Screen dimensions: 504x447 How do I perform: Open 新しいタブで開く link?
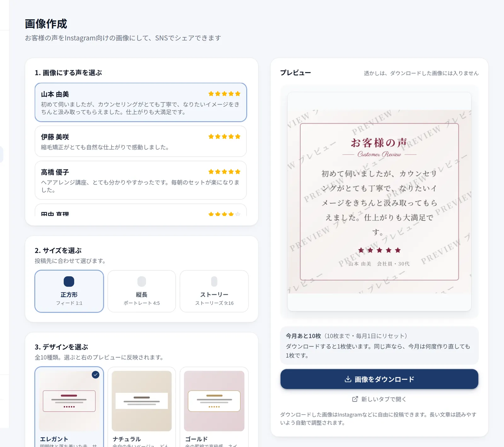[379, 399]
